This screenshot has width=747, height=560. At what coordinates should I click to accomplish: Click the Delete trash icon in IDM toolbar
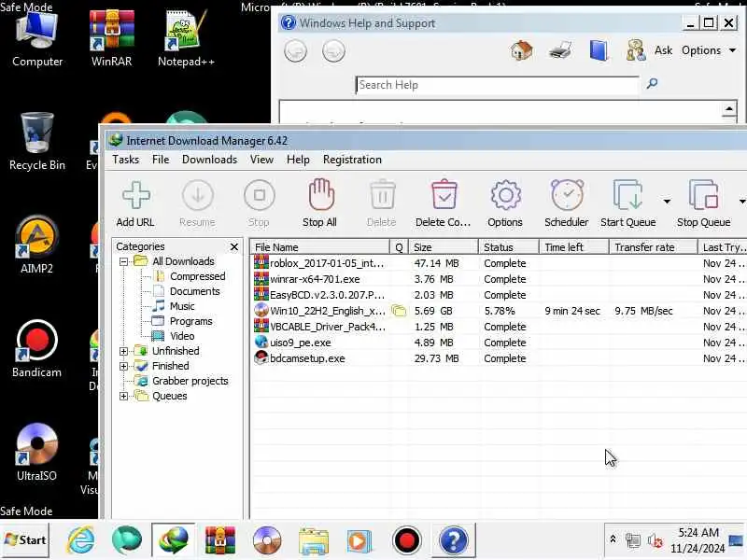click(x=382, y=194)
